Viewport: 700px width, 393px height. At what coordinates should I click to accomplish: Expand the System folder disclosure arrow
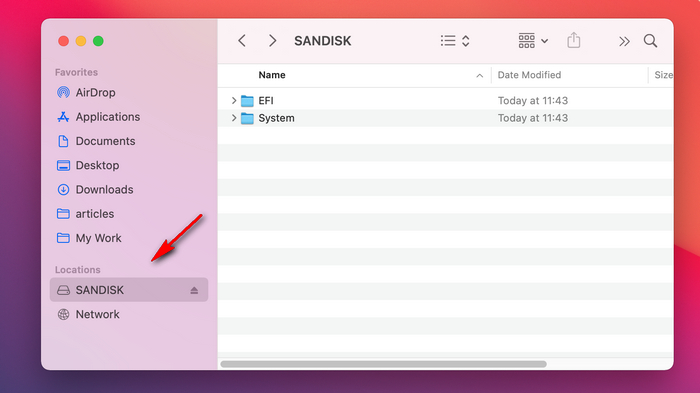(x=233, y=118)
